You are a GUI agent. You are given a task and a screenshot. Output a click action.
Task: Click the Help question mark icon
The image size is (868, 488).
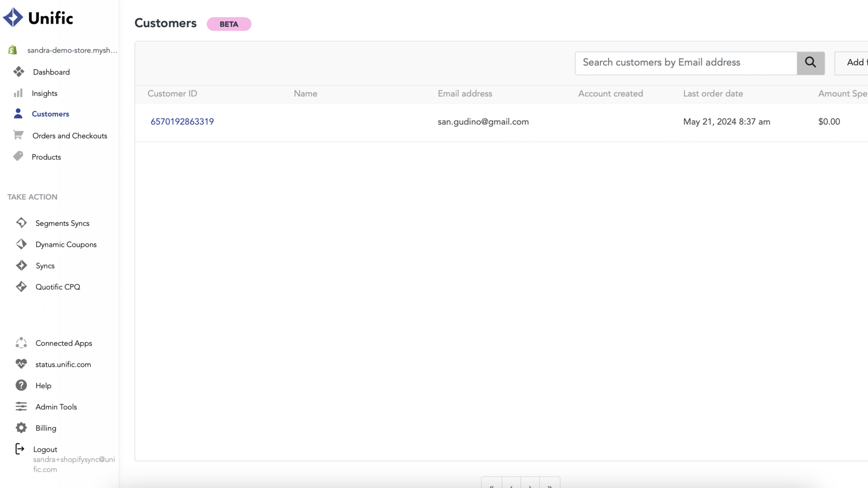point(21,385)
